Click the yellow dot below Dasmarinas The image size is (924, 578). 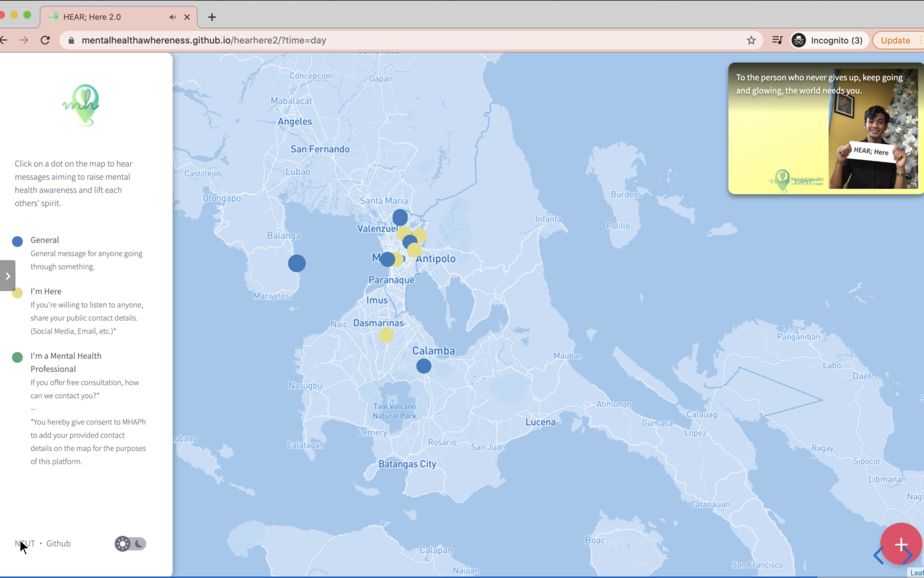coord(386,335)
